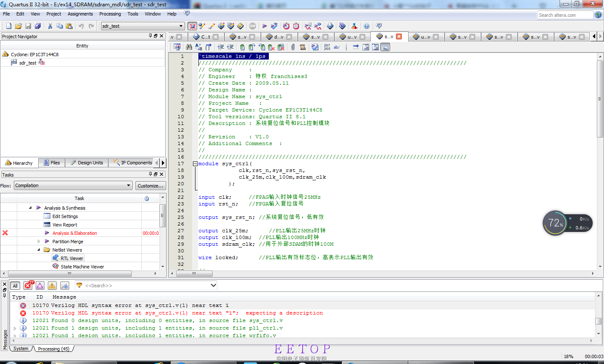Collapse the Analysis & Synthesis task tree
The image size is (604, 364).
[x=30, y=208]
